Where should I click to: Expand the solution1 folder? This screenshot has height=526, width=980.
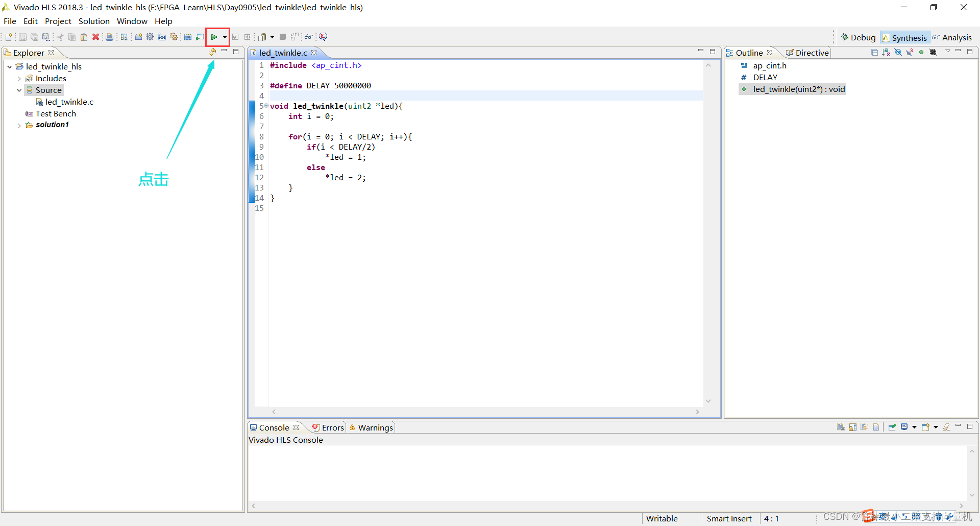[19, 125]
